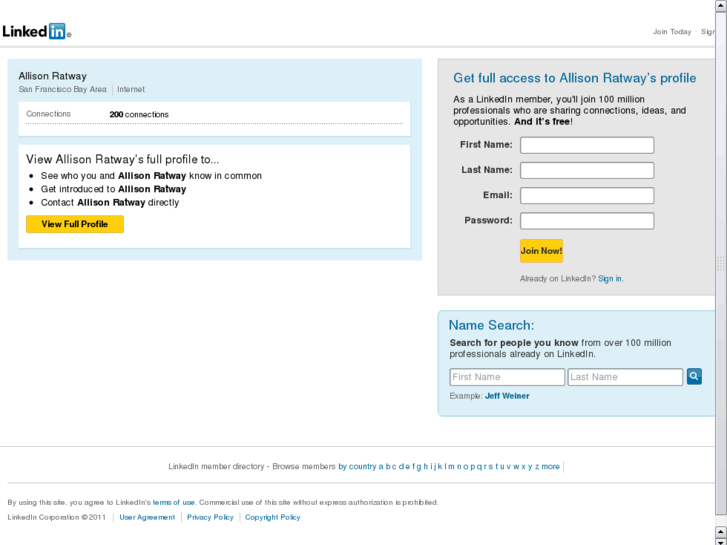Screen dimensions: 727x545
Task: Open member directory letter w
Action: 516,467
